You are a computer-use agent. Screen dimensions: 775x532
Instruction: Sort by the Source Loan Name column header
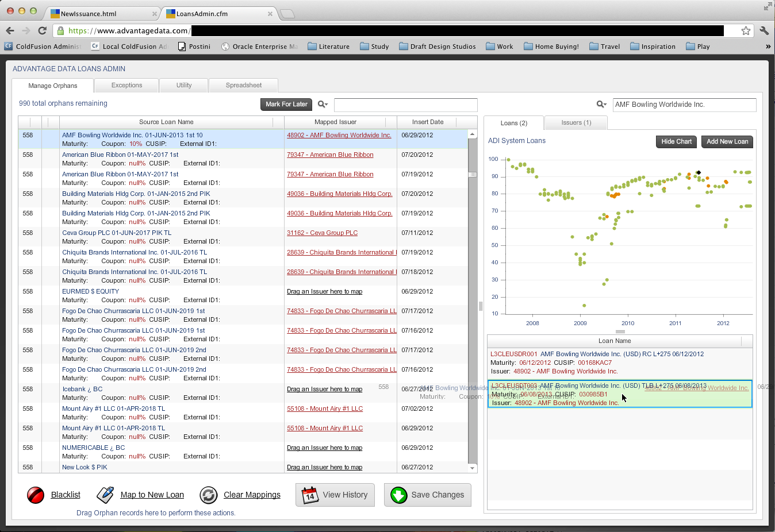tap(166, 122)
